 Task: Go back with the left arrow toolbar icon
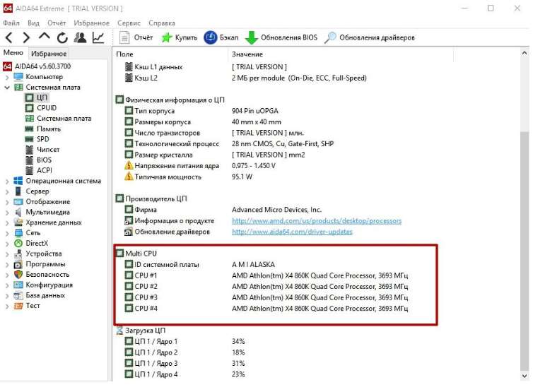coord(9,37)
